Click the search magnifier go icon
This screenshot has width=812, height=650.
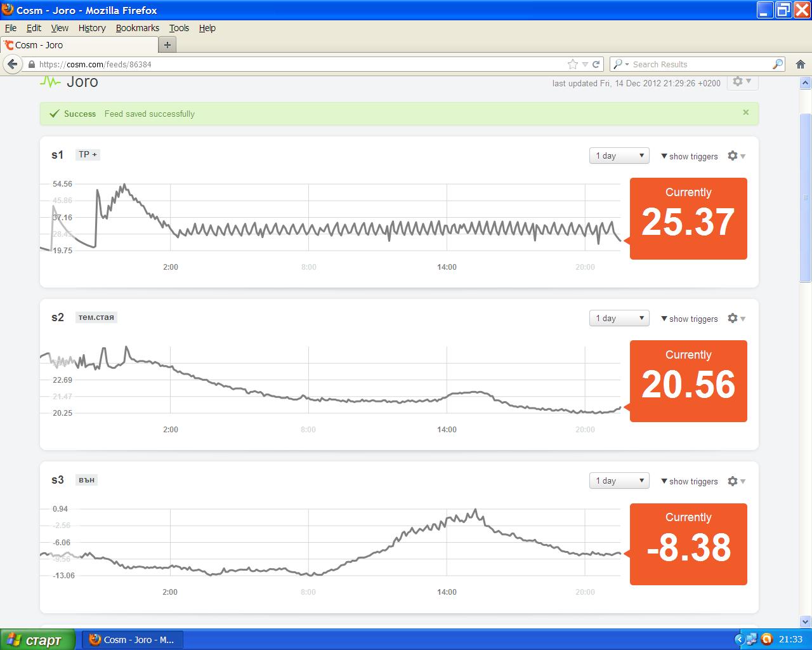tap(778, 64)
